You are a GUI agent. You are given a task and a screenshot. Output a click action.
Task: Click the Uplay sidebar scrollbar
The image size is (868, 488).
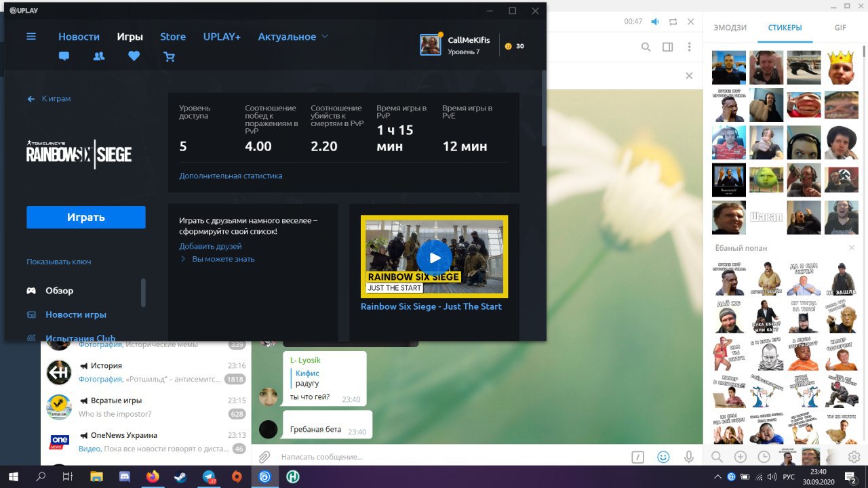coord(143,293)
